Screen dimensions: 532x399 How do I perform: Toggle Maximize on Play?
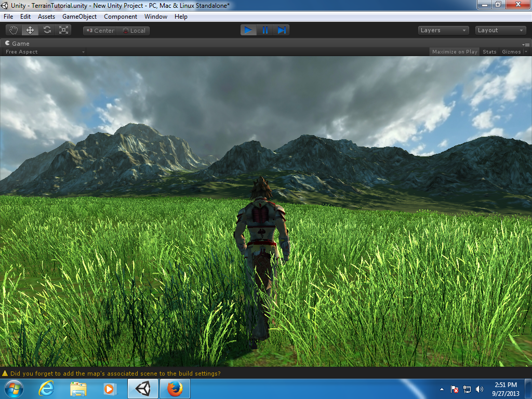[x=454, y=51]
